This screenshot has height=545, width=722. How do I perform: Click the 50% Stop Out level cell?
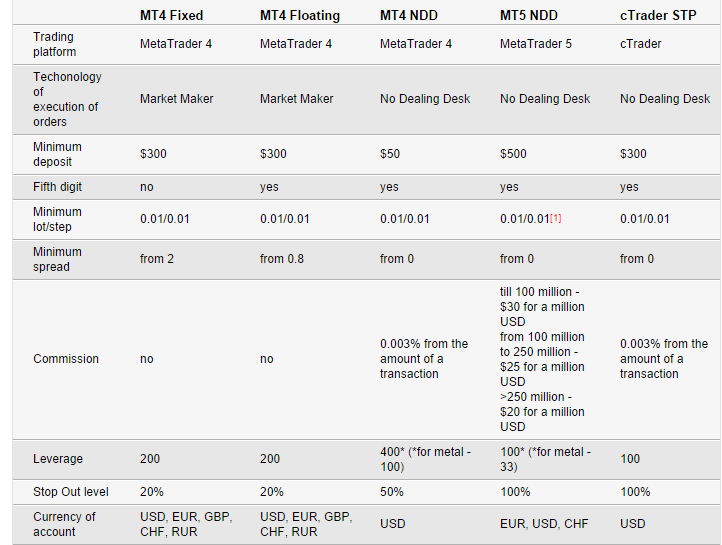(x=392, y=492)
